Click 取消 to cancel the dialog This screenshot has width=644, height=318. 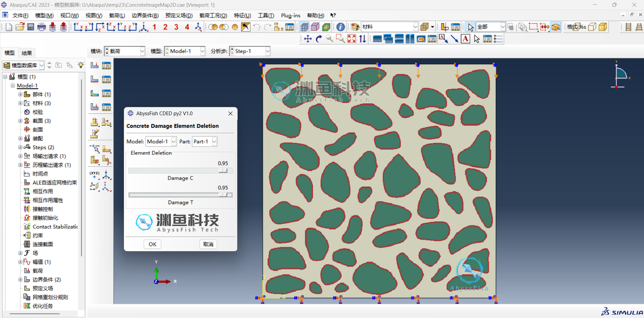208,244
